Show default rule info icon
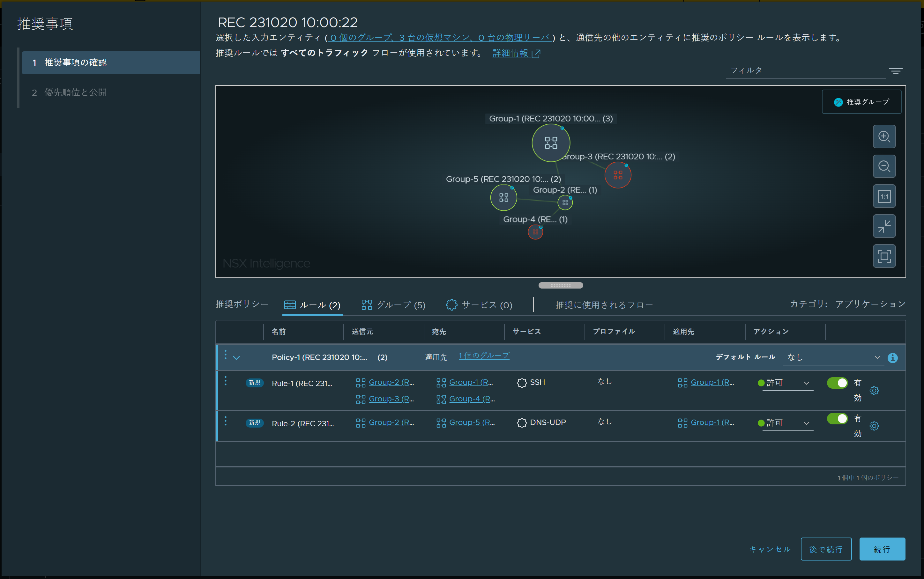This screenshot has width=924, height=579. pyautogui.click(x=893, y=358)
